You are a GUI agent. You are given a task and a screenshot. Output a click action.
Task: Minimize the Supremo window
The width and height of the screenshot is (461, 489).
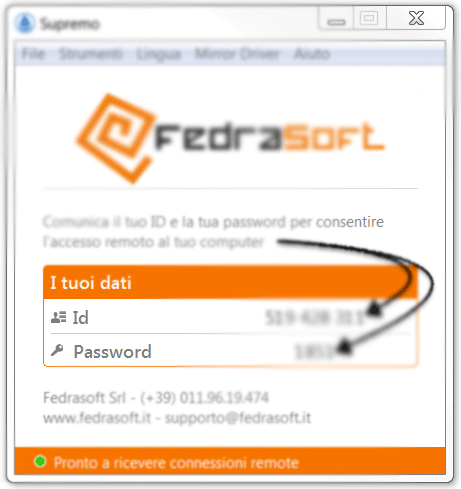(x=336, y=19)
